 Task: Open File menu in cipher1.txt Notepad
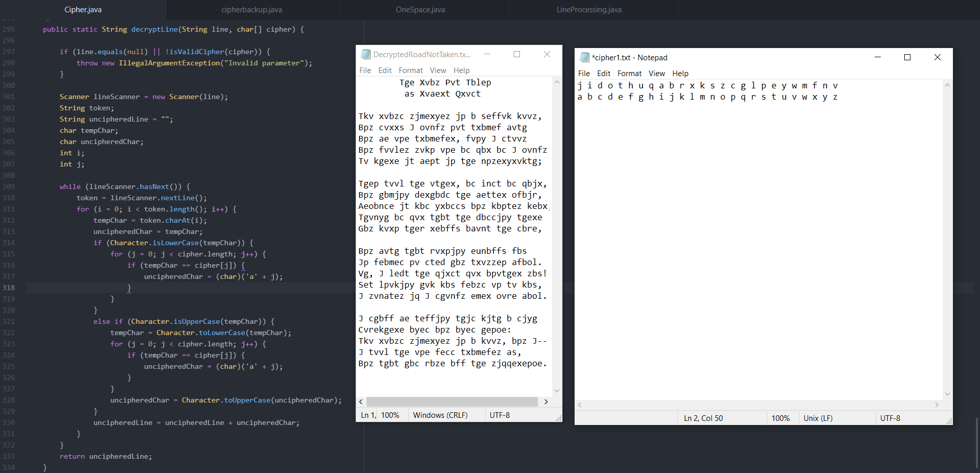584,74
